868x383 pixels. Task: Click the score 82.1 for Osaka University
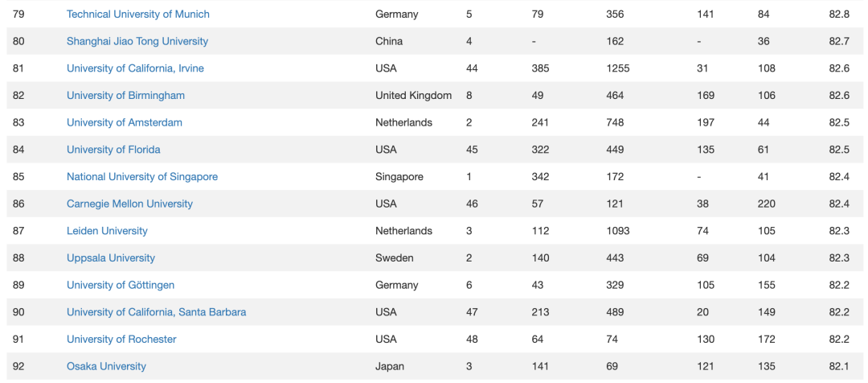click(x=838, y=368)
